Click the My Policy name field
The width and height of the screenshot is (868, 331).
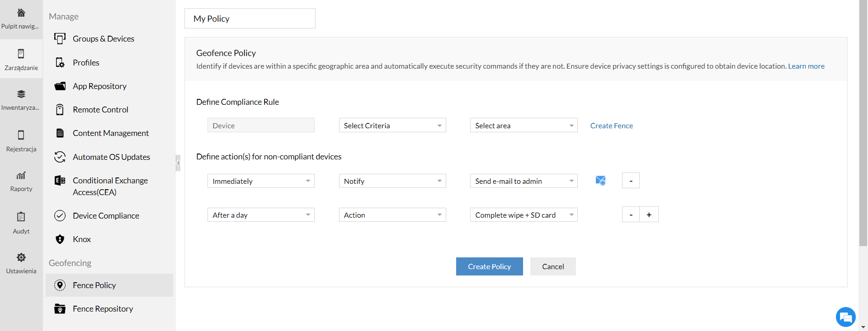tap(250, 19)
